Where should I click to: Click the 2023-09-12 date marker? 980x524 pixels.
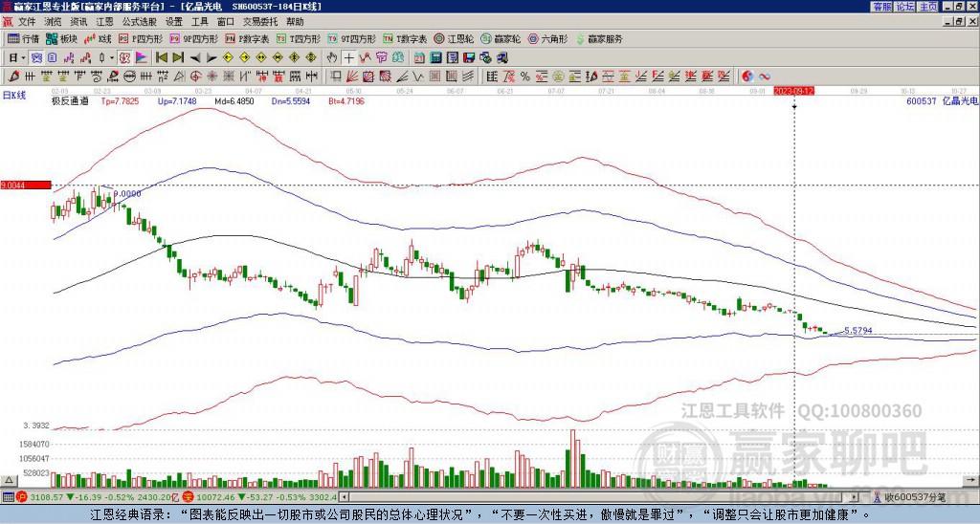[793, 91]
